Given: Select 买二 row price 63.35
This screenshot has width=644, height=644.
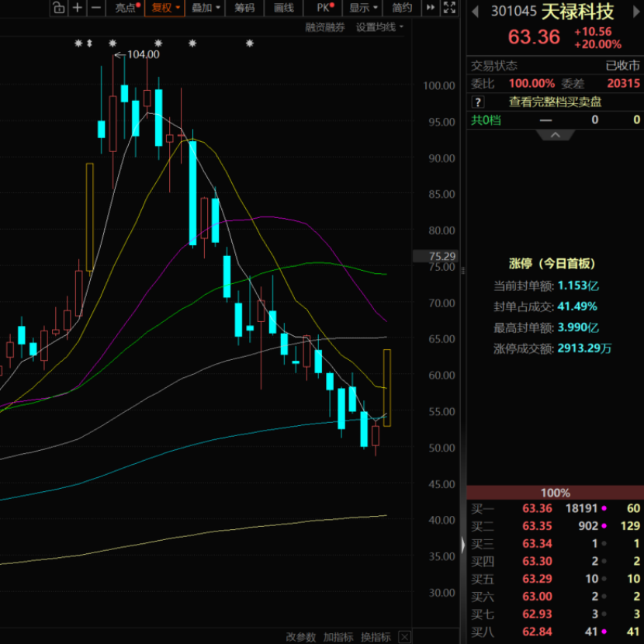Looking at the screenshot, I should tap(537, 526).
